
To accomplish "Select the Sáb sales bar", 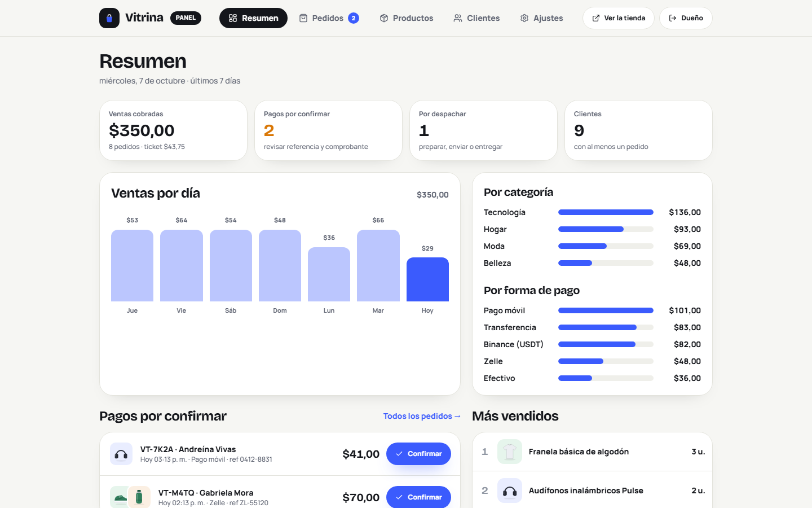I will (231, 265).
